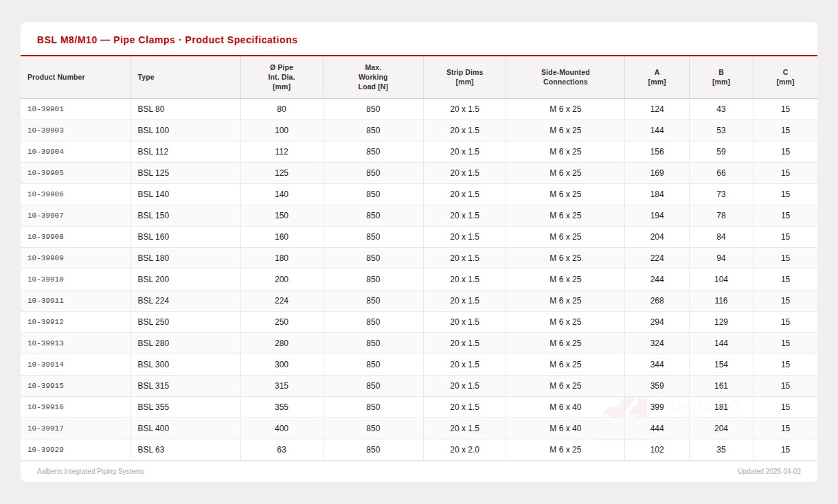
Task: Click the Product Number column header
Action: (x=56, y=77)
